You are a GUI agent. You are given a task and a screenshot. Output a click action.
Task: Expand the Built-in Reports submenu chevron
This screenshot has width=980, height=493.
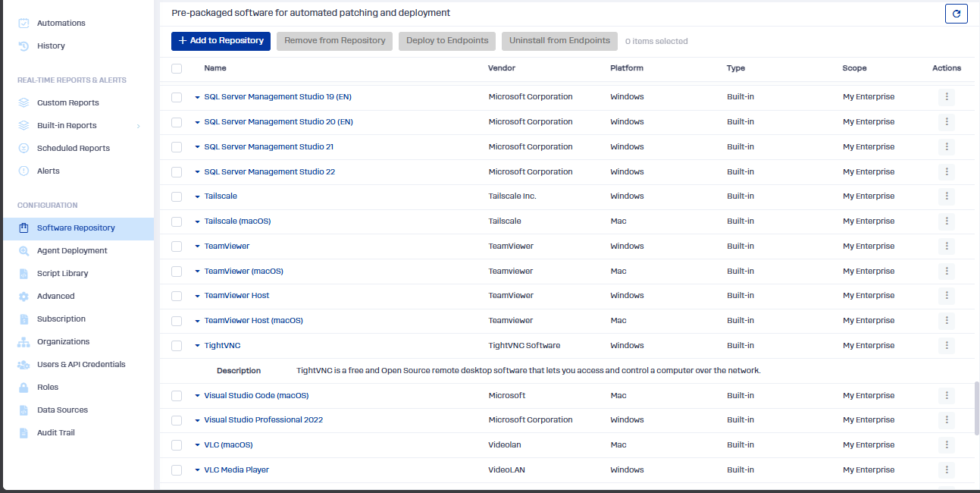click(138, 126)
